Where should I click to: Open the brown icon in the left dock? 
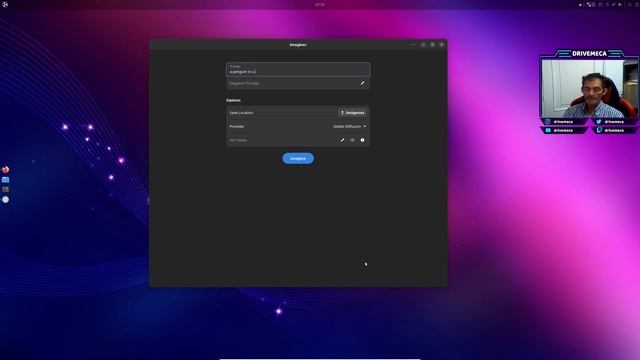pos(5,189)
